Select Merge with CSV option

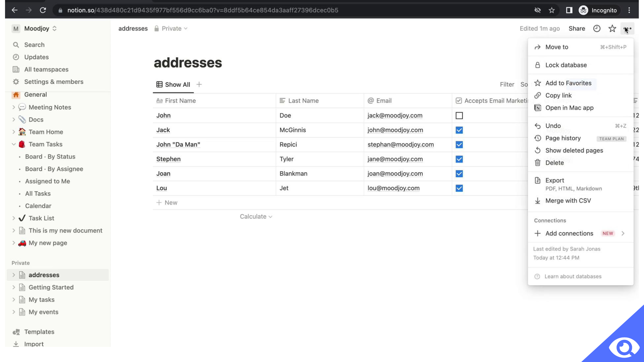tap(568, 201)
